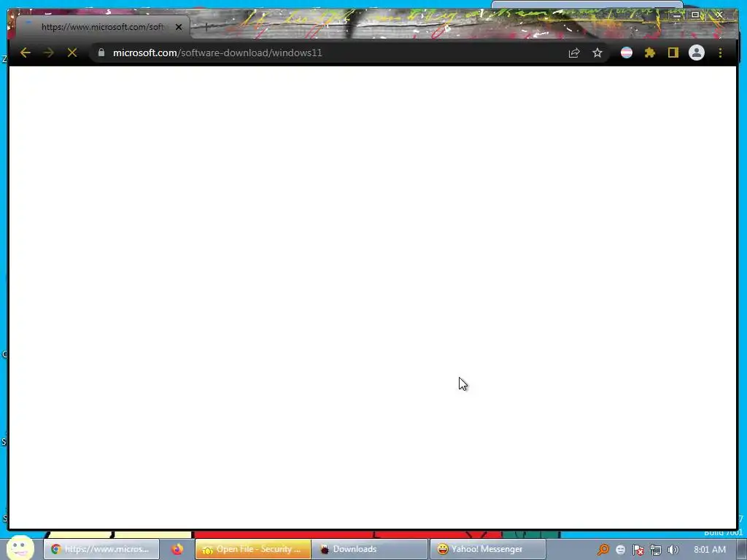Switch to Open File - Security window

coord(253,549)
